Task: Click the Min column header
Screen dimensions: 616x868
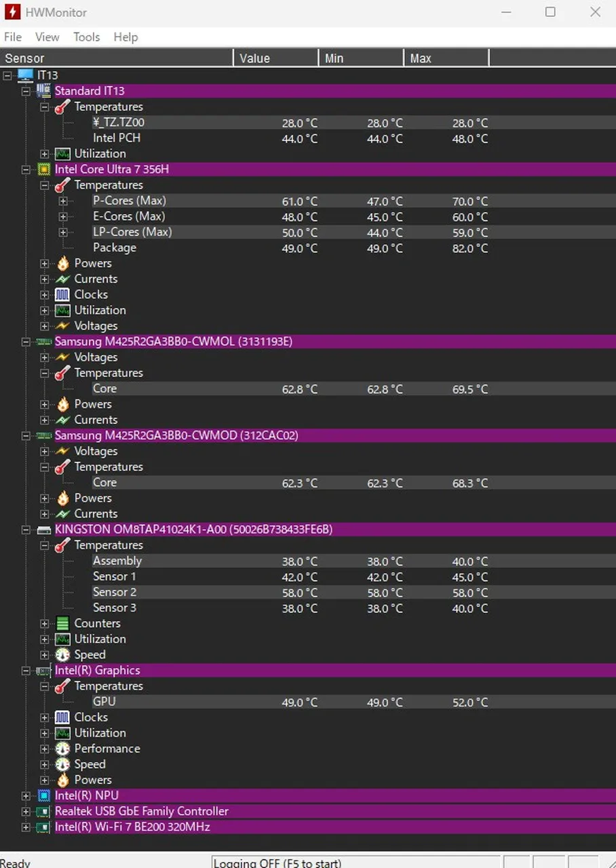Action: pos(361,58)
